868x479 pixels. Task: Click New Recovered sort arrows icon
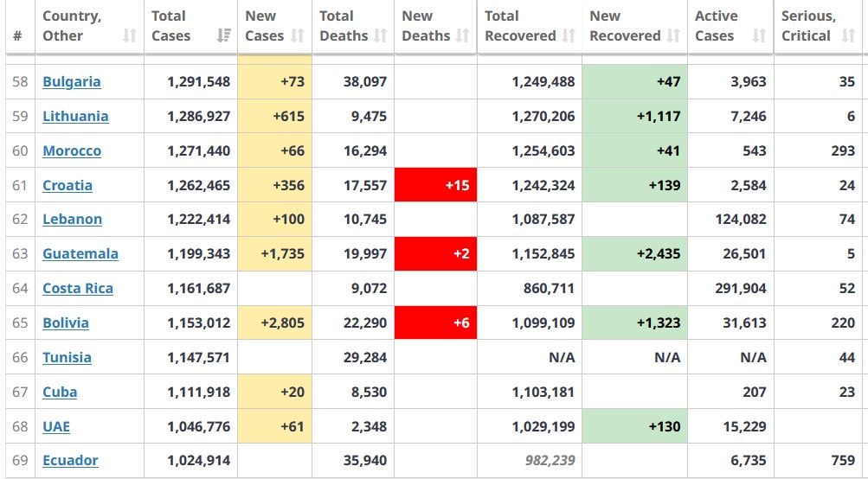(673, 36)
